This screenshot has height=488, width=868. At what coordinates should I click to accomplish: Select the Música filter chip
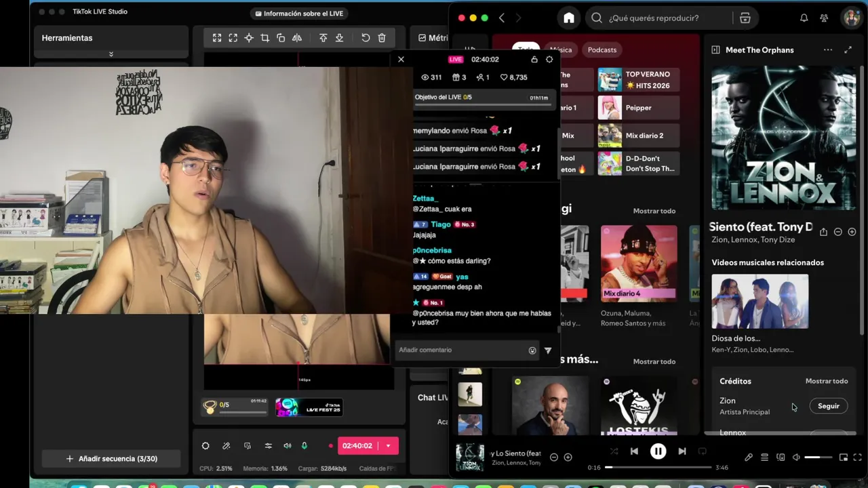tap(561, 49)
